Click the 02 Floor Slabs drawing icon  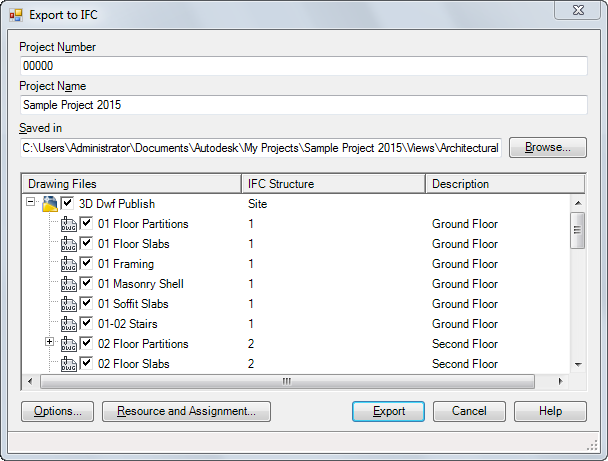(69, 364)
